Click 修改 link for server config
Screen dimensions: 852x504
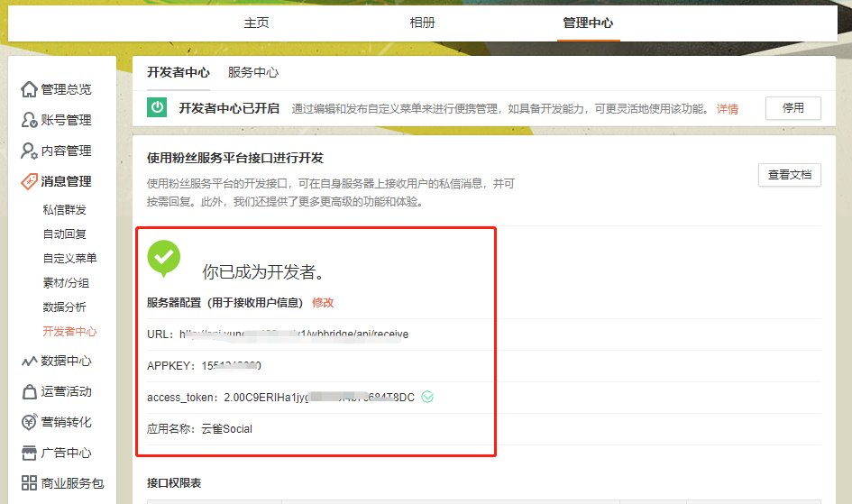[323, 303]
